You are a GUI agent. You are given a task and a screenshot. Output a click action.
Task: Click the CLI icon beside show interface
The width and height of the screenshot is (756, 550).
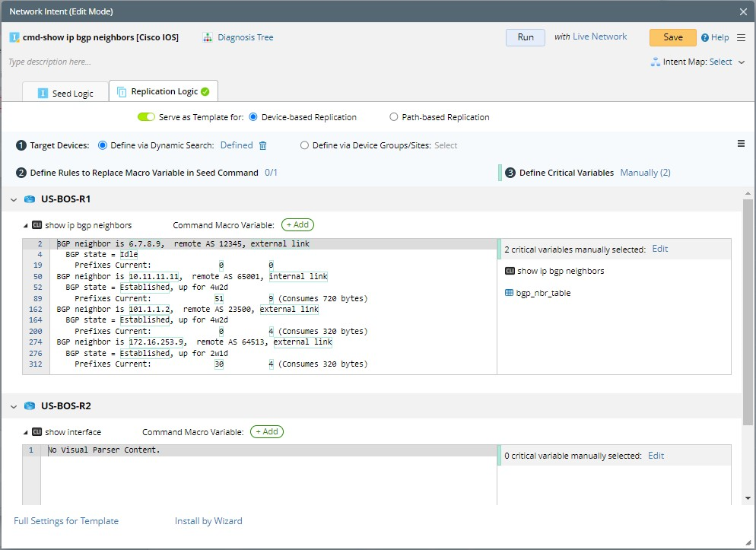[37, 432]
